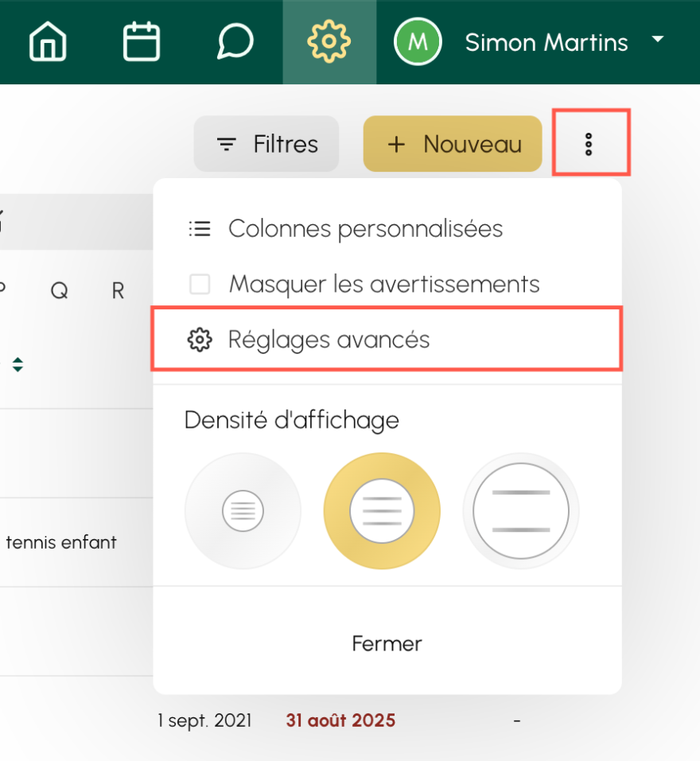This screenshot has width=700, height=761.
Task: Go to the Home page icon
Action: pyautogui.click(x=48, y=41)
